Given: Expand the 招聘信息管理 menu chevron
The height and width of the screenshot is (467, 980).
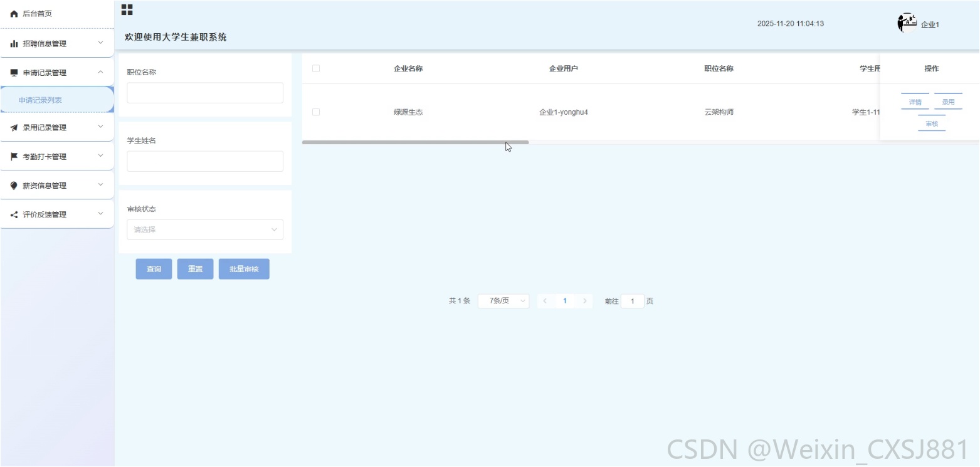Looking at the screenshot, I should click(x=100, y=43).
